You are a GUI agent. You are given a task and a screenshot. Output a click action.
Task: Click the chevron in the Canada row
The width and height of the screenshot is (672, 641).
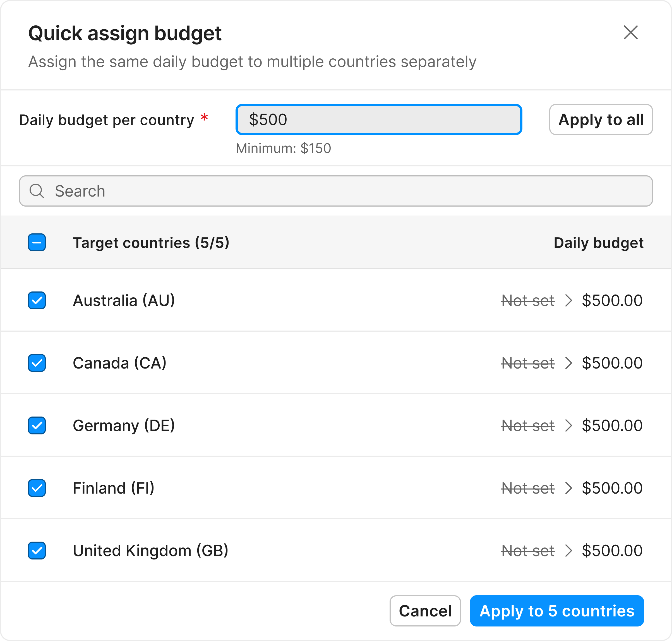point(568,363)
